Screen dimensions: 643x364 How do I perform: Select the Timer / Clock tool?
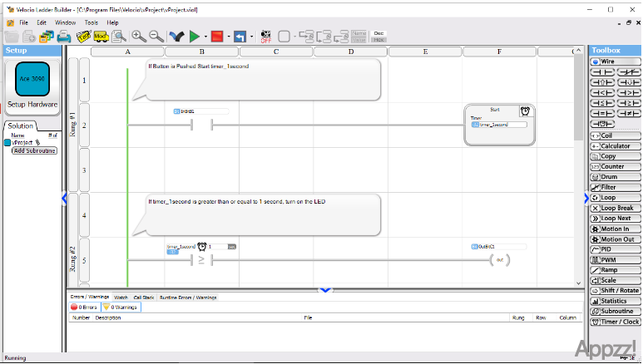(x=615, y=322)
